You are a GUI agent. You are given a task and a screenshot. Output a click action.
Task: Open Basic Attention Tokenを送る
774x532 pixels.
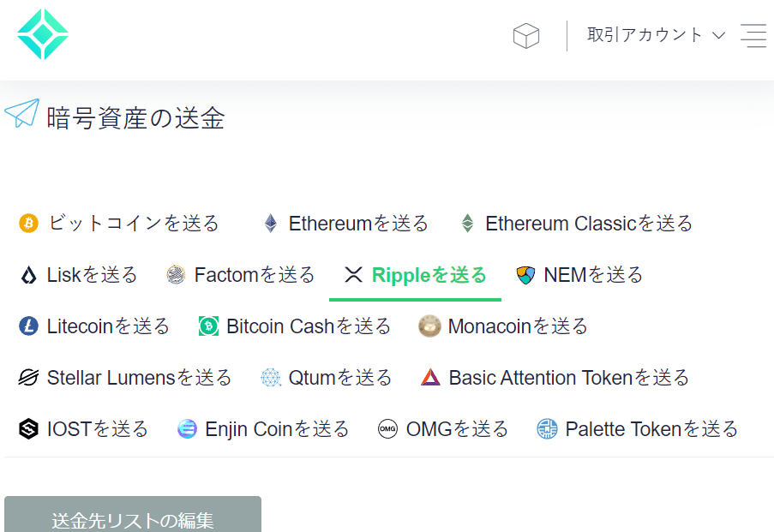(x=555, y=378)
